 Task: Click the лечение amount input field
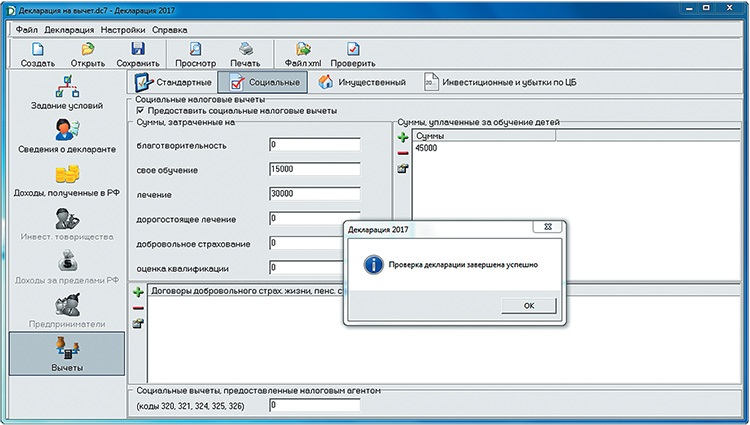pyautogui.click(x=314, y=194)
